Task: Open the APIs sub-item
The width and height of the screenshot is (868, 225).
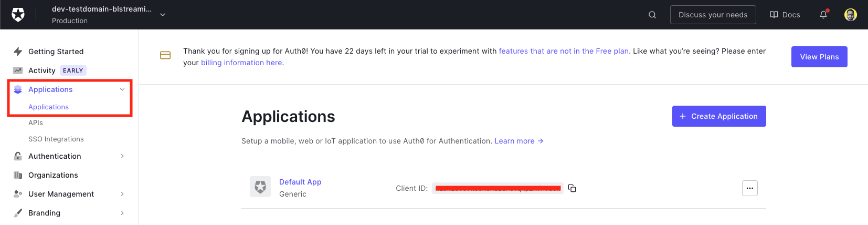Action: tap(36, 122)
